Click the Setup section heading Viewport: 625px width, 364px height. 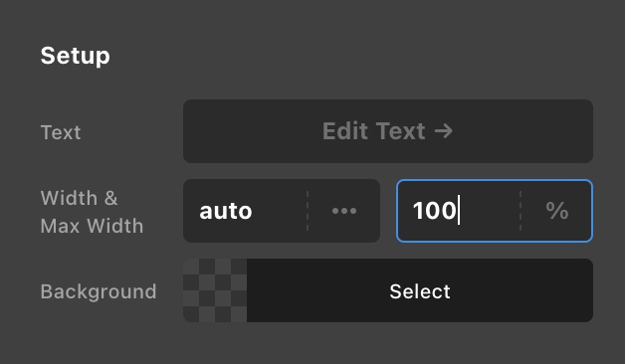[x=75, y=56]
